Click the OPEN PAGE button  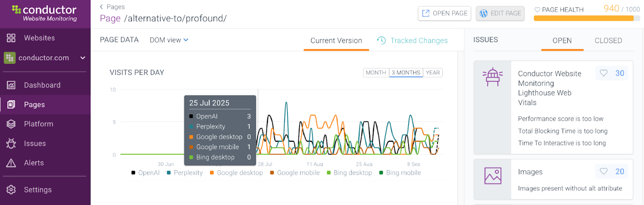[444, 13]
